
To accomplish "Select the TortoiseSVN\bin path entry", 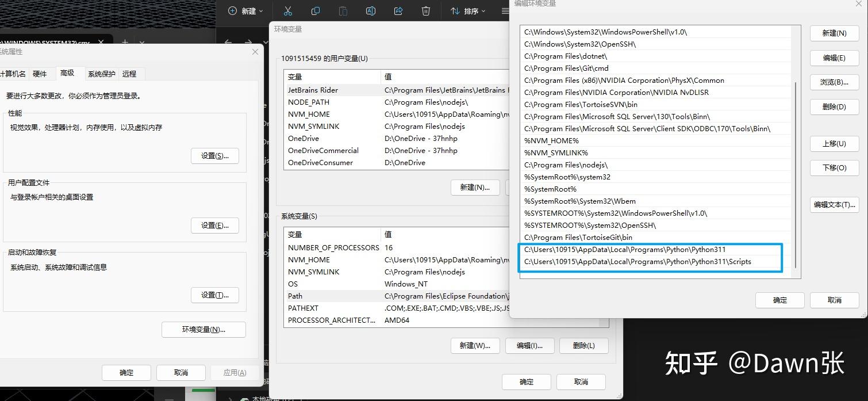I will (655, 105).
